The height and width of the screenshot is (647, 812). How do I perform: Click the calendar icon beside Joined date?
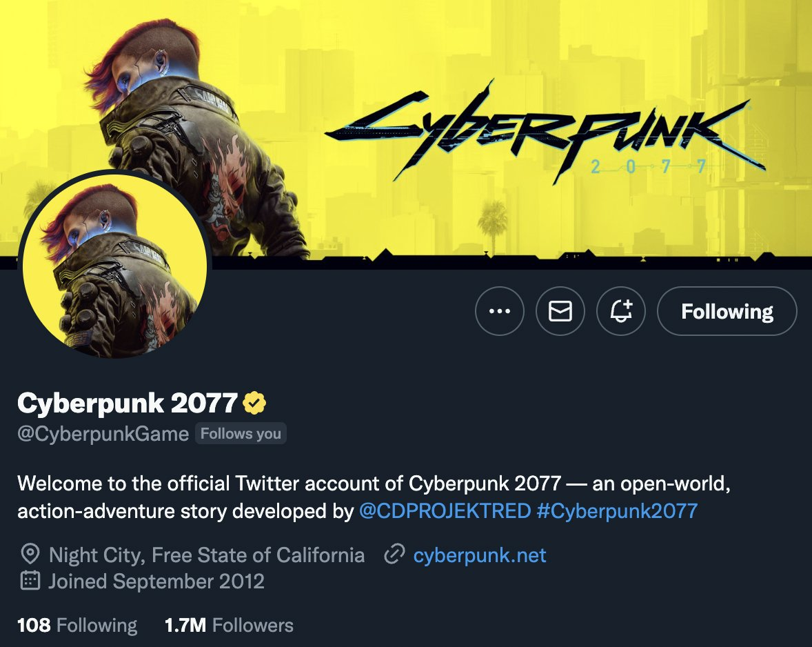30,581
